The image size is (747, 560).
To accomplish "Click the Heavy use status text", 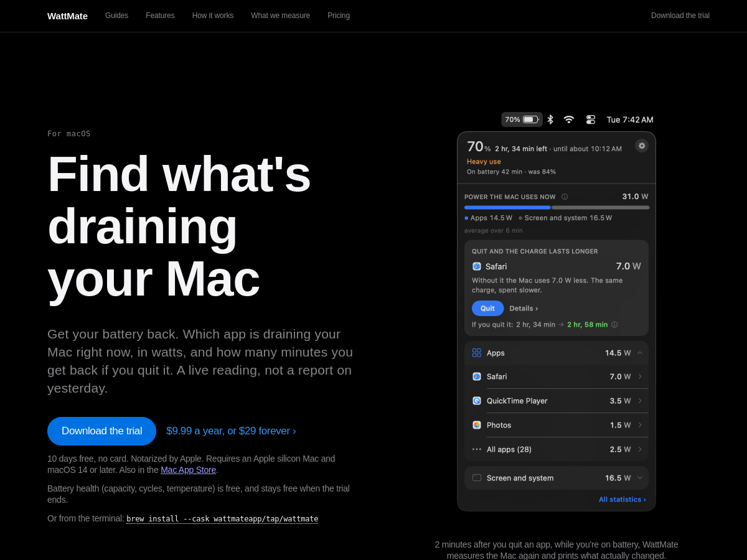I will [x=484, y=162].
